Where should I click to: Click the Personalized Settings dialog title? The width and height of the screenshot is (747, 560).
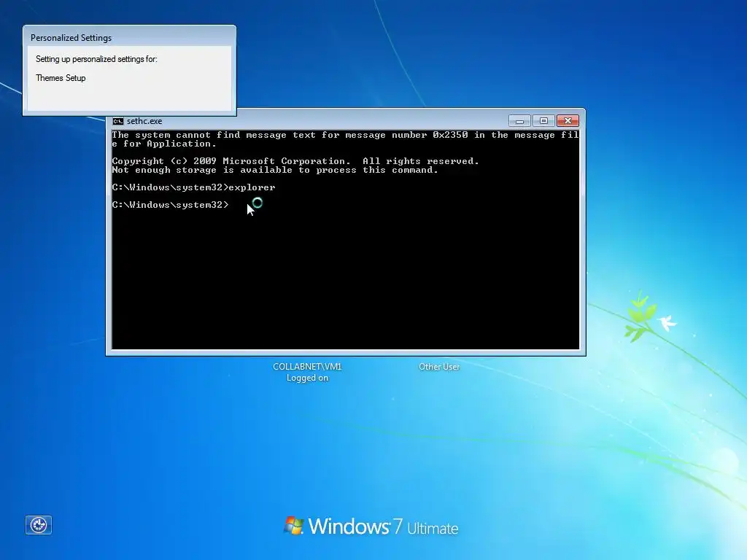(71, 38)
